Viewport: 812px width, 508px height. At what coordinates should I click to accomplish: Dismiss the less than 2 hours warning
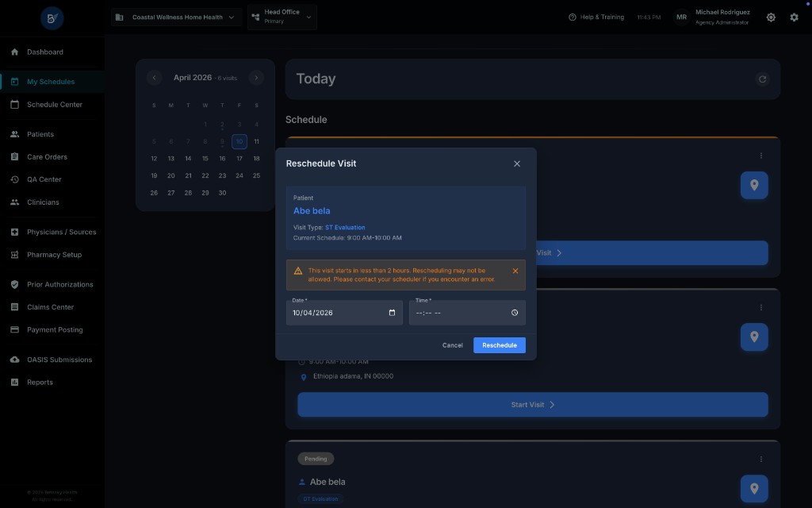click(515, 271)
